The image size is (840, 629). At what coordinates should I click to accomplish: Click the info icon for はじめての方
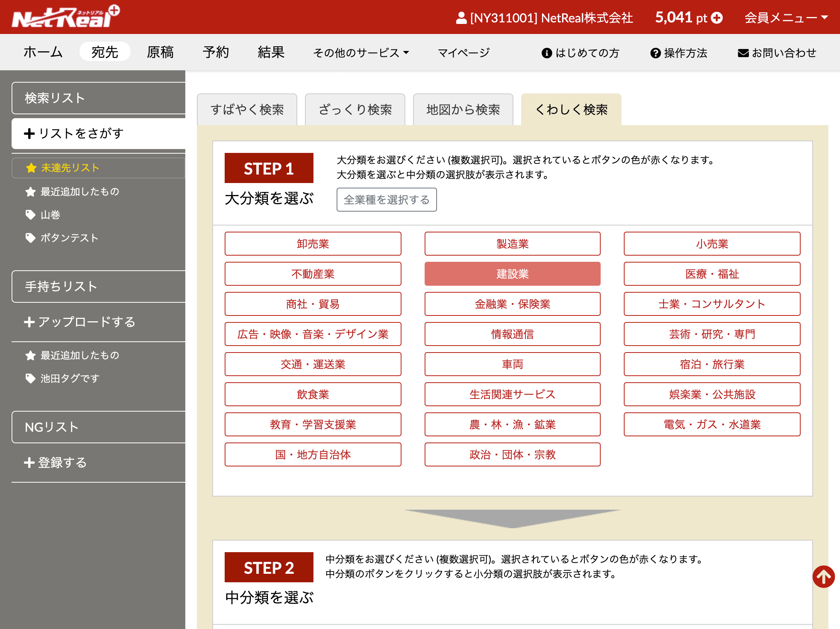click(547, 53)
